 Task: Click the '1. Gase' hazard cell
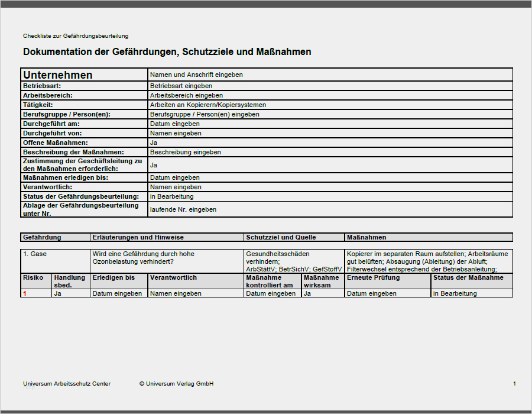(x=56, y=261)
